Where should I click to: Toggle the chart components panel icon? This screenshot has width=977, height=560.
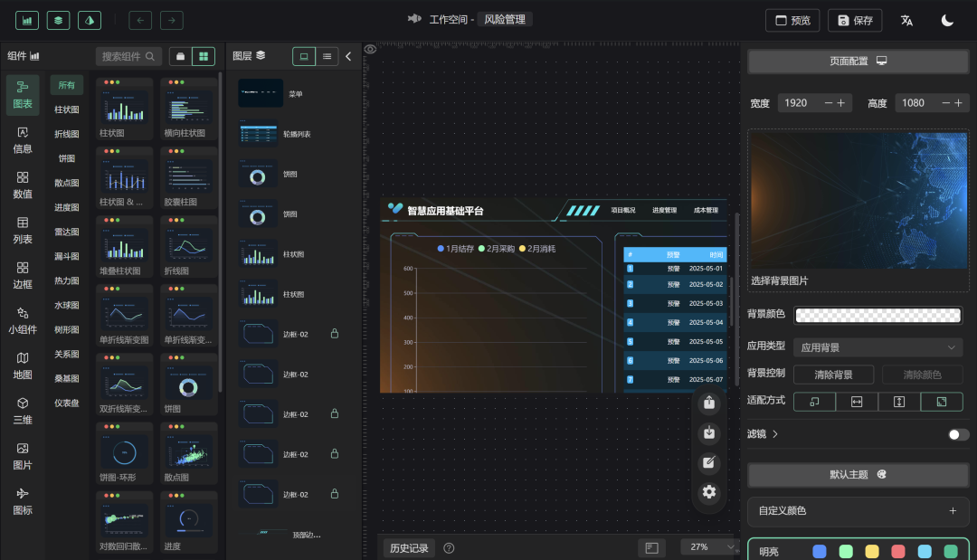point(27,21)
